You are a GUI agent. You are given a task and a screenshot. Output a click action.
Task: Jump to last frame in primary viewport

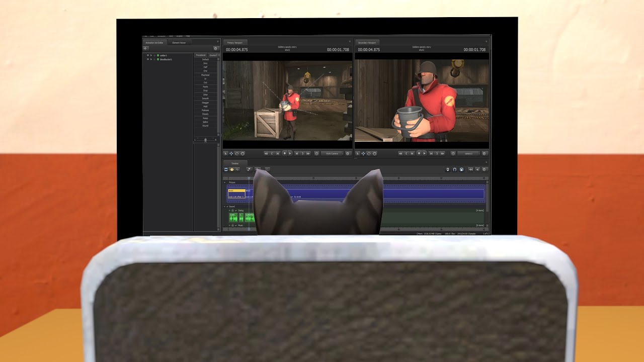[x=308, y=153]
